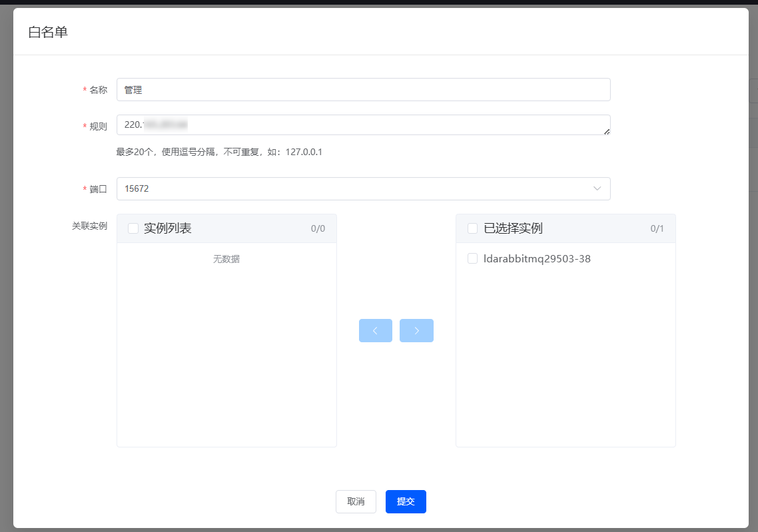Expand the 端口 dropdown chevron arrow

pyautogui.click(x=597, y=188)
